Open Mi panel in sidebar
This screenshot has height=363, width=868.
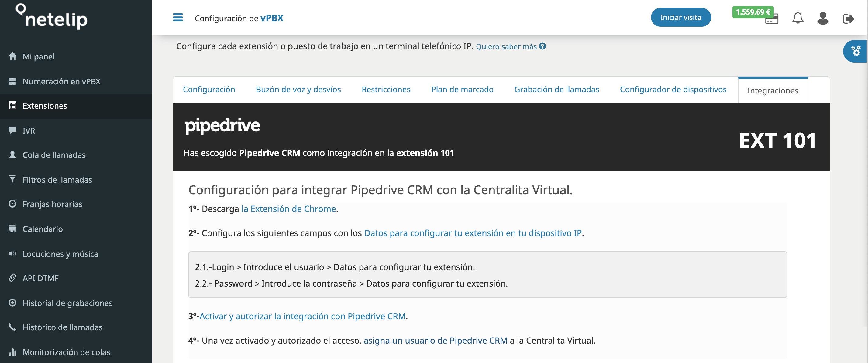click(76, 56)
